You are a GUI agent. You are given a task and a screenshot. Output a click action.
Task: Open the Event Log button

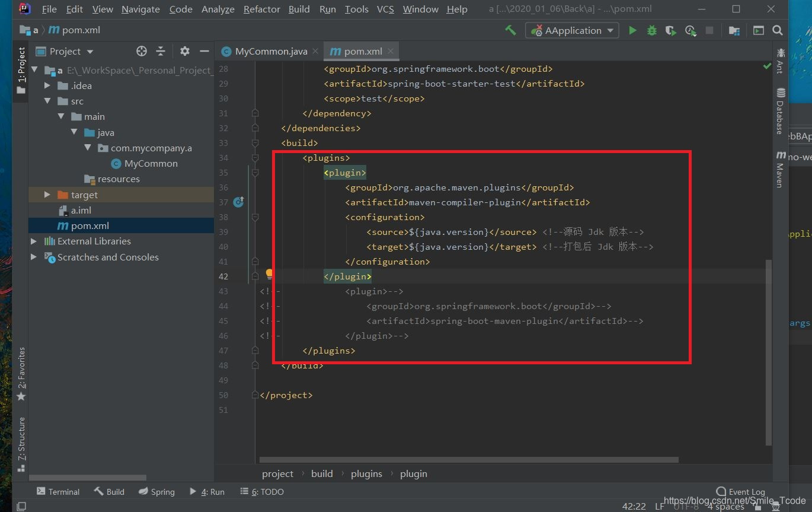(x=741, y=491)
